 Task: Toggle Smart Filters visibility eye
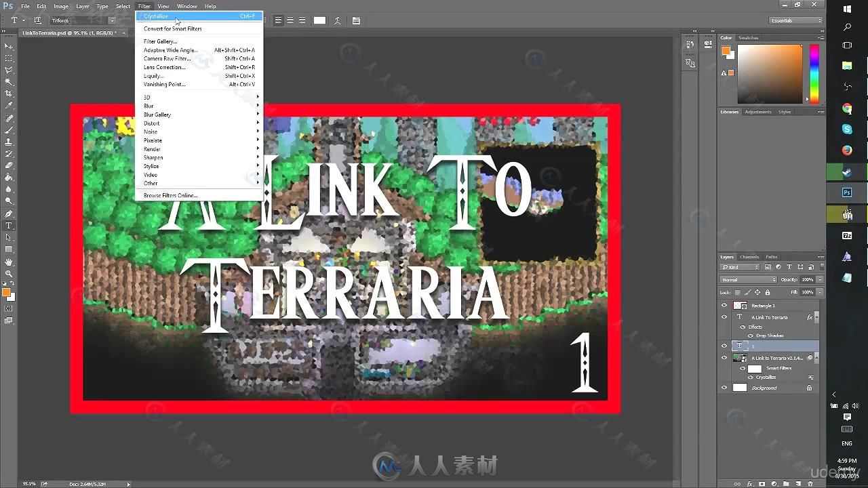pos(743,368)
